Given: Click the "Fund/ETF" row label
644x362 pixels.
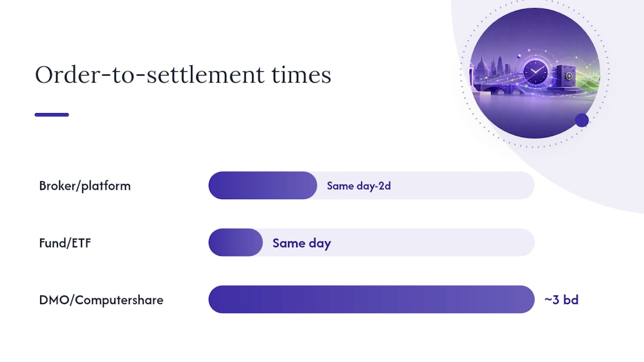Looking at the screenshot, I should pos(65,243).
